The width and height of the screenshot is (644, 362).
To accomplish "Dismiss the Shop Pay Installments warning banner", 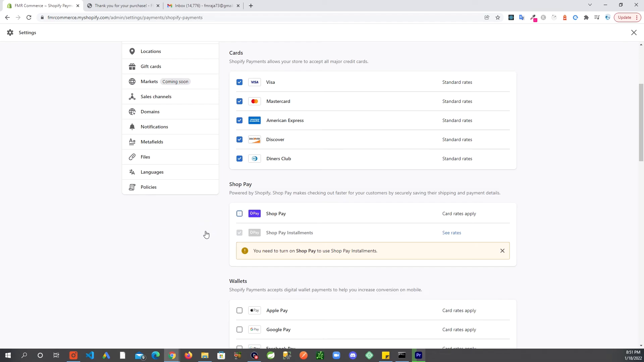I will click(502, 251).
